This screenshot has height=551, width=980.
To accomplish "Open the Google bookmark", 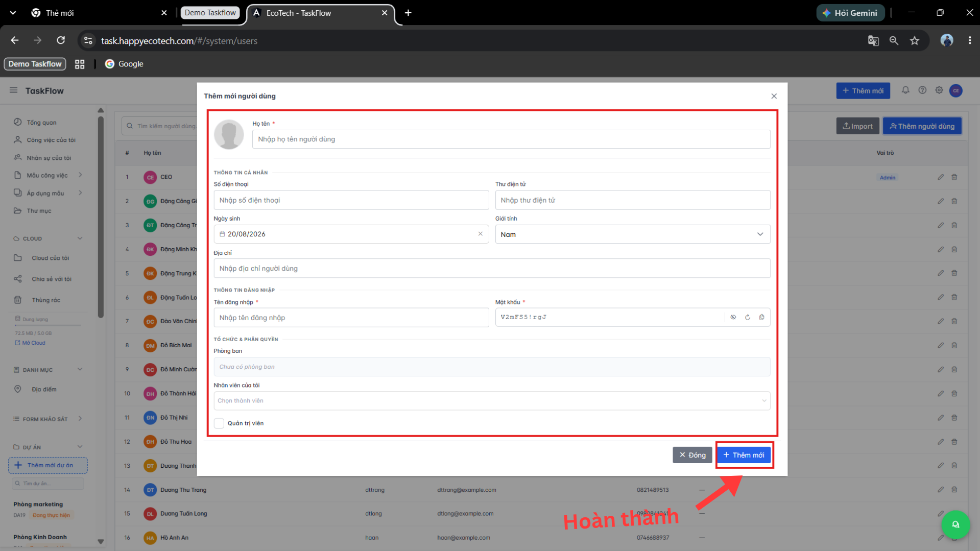I will coord(124,64).
